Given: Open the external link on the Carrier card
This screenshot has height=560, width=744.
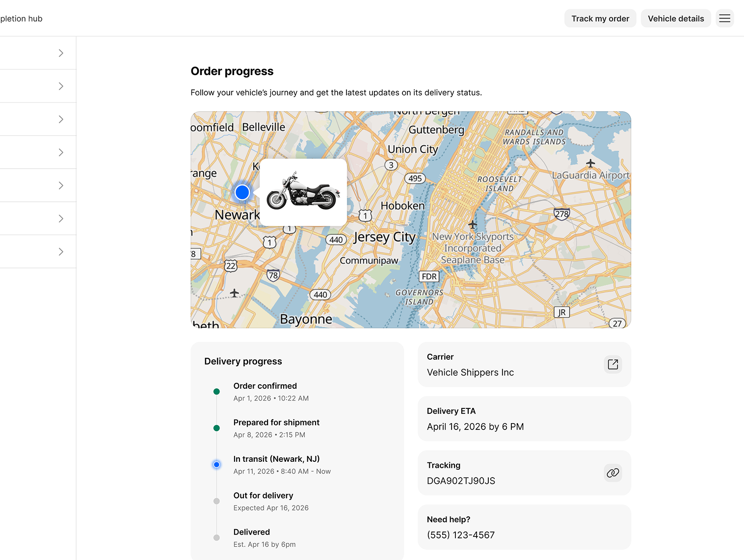Looking at the screenshot, I should pyautogui.click(x=612, y=364).
